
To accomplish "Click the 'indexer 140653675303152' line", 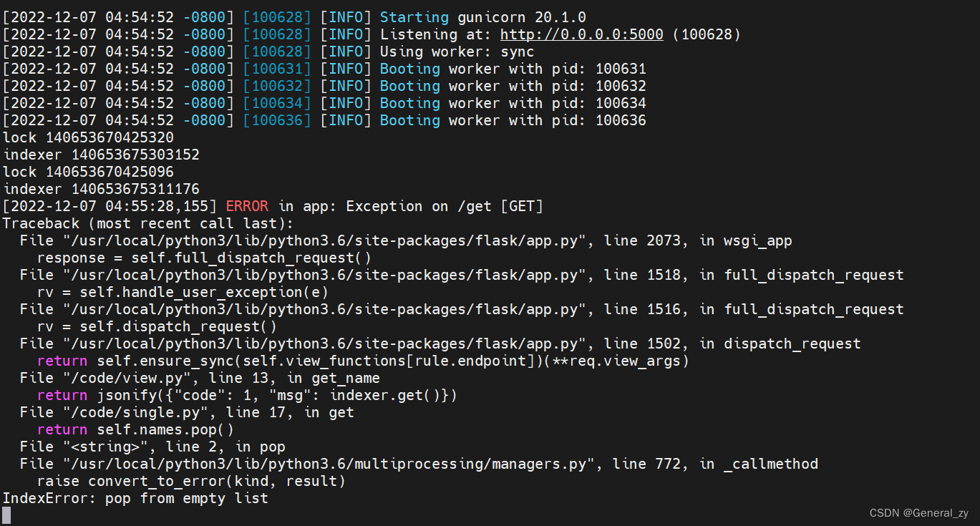I will (101, 155).
